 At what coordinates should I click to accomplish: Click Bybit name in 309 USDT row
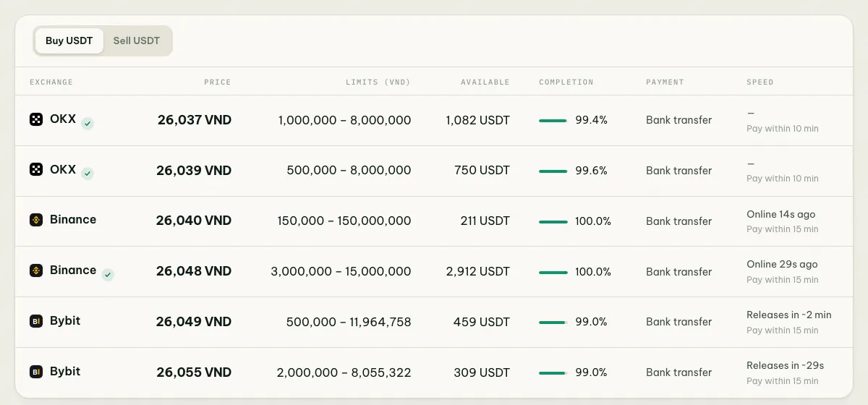(x=65, y=371)
